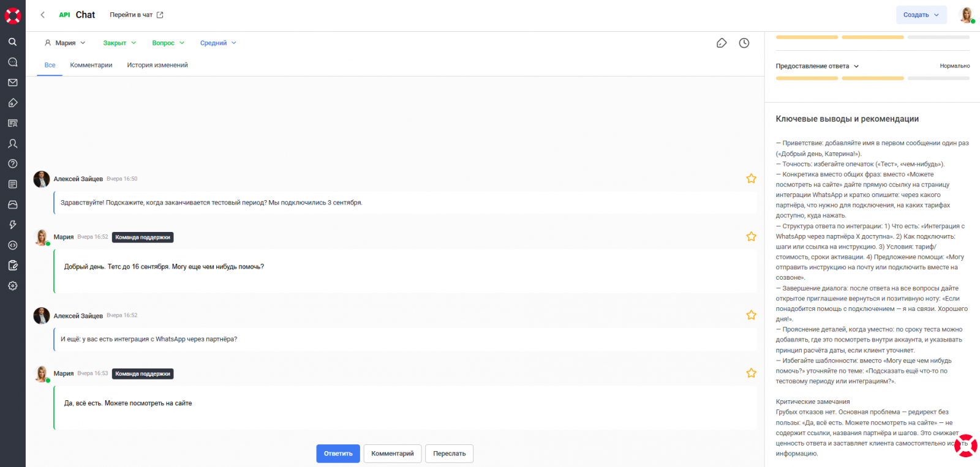
Task: Star the message about the test period ending
Action: click(752, 179)
